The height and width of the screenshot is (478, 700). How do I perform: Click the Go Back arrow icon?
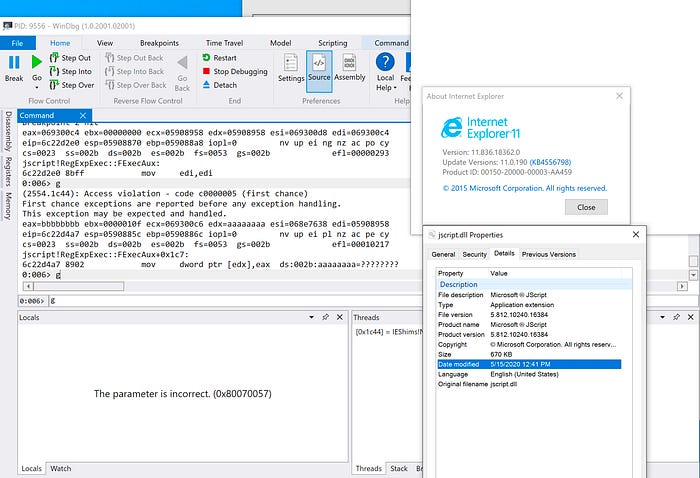tap(182, 63)
